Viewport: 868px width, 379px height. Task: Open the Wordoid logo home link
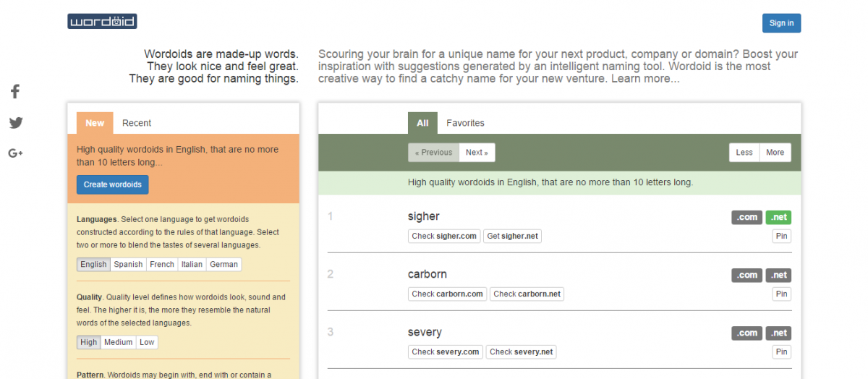(102, 22)
